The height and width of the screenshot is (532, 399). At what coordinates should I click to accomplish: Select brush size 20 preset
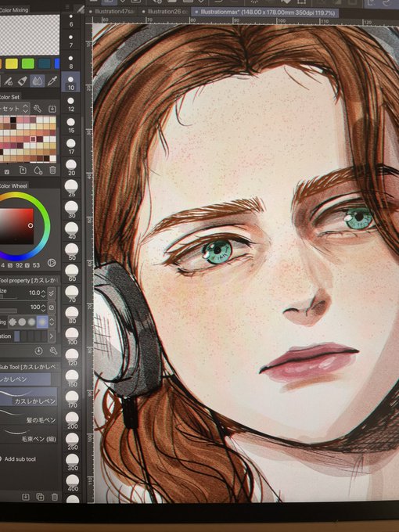[71, 168]
